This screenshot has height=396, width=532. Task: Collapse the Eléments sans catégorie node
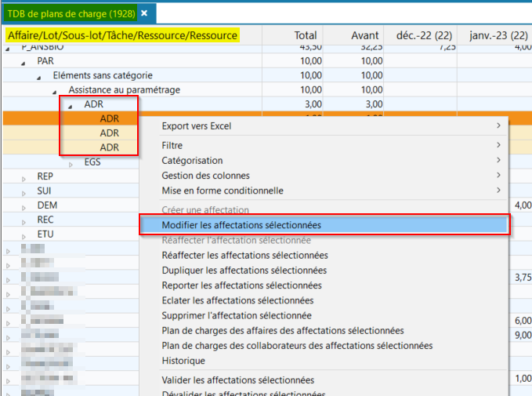[x=38, y=78]
